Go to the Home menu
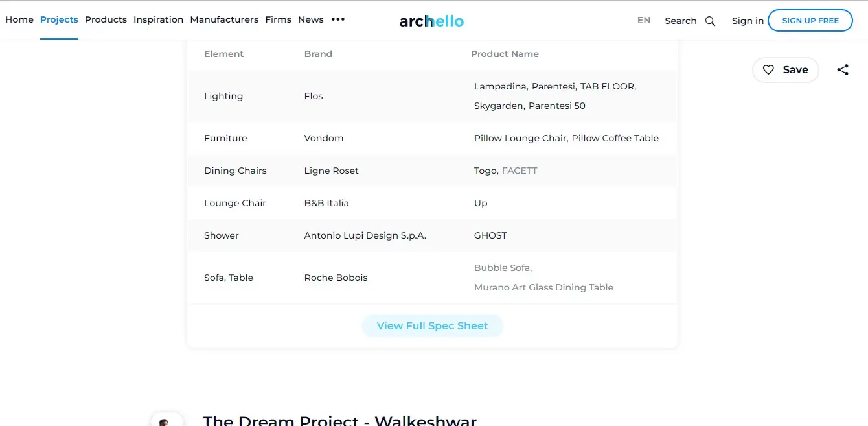Screen dimensions: 868x426 coord(19,19)
